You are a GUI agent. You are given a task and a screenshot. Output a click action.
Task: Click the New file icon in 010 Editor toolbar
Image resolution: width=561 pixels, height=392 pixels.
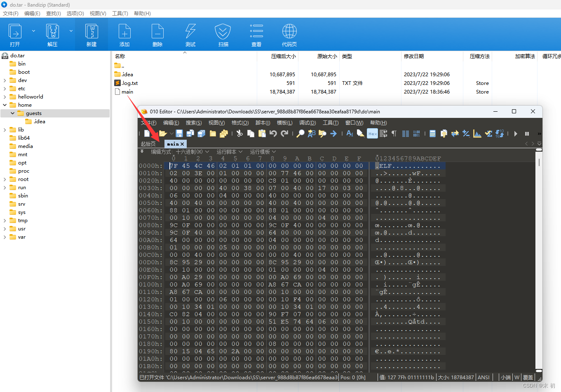[148, 133]
